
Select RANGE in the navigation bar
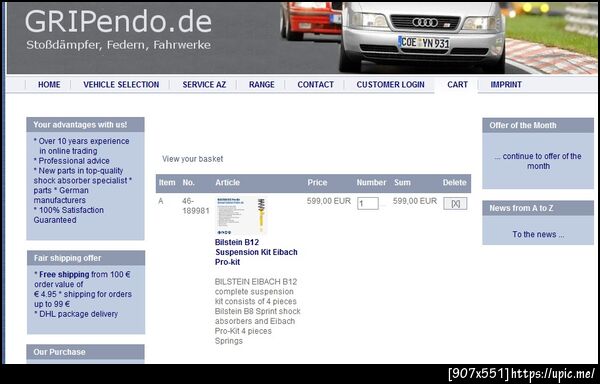(x=261, y=85)
